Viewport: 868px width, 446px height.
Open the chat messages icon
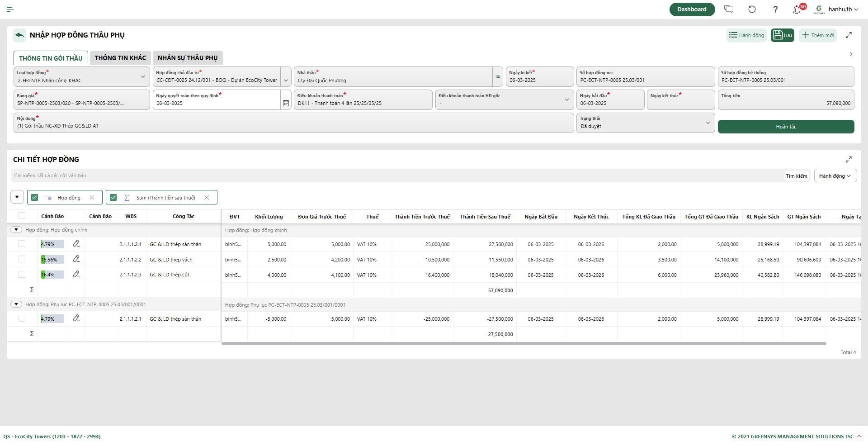[x=729, y=9]
